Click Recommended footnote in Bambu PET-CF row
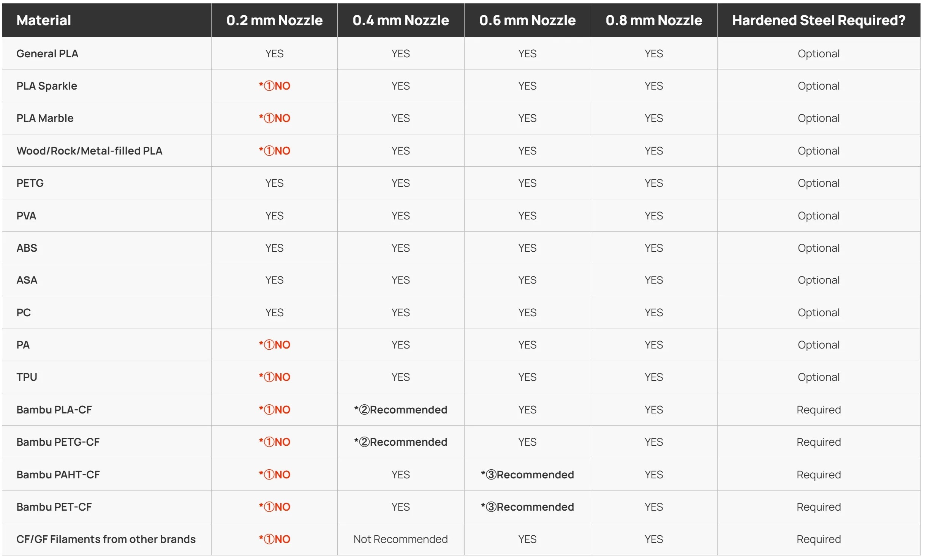The width and height of the screenshot is (925, 560). point(527,507)
